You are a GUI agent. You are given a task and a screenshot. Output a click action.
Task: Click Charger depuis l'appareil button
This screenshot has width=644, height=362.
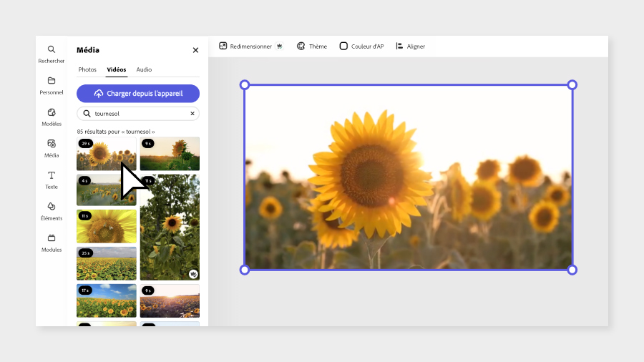pyautogui.click(x=138, y=94)
